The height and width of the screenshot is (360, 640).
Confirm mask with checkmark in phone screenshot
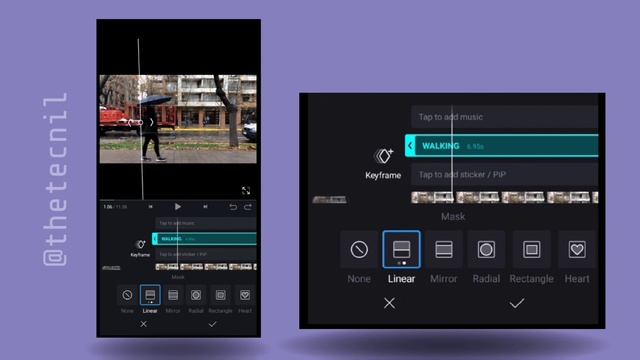(x=212, y=324)
